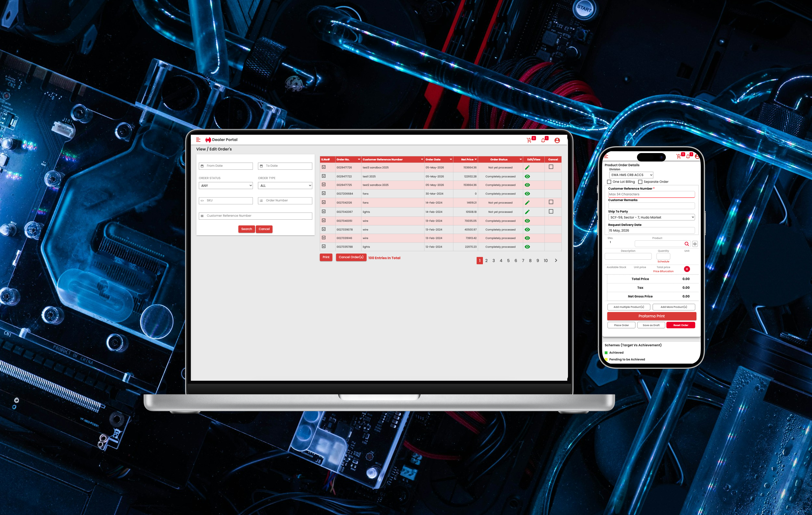The image size is (812, 515).
Task: View order 0027035788 using the eye icon
Action: (x=527, y=247)
